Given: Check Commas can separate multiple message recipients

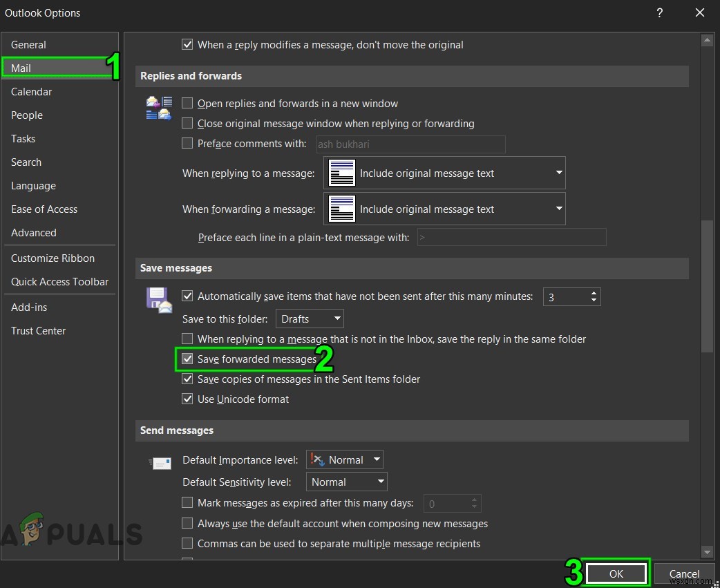Looking at the screenshot, I should pos(187,544).
